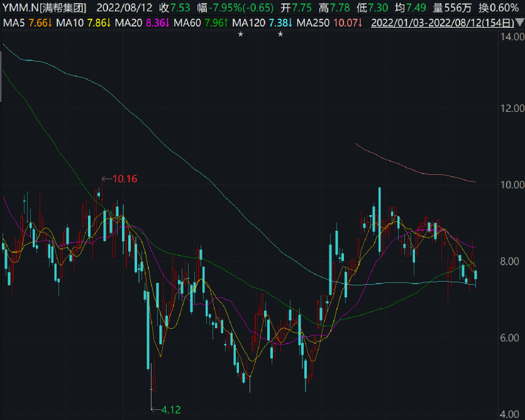Select the rightmost candlestick on the chart
Image resolution: width=525 pixels, height=420 pixels.
coord(475,274)
